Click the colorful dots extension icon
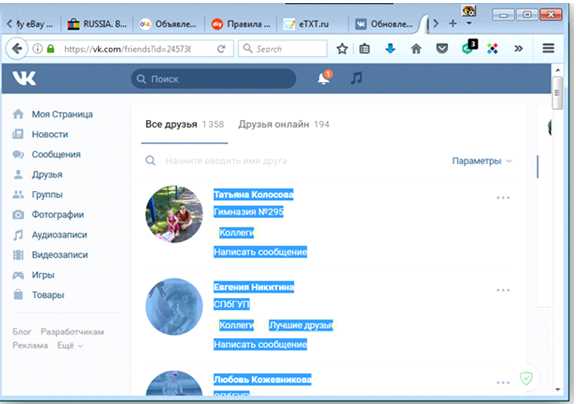 tap(493, 48)
